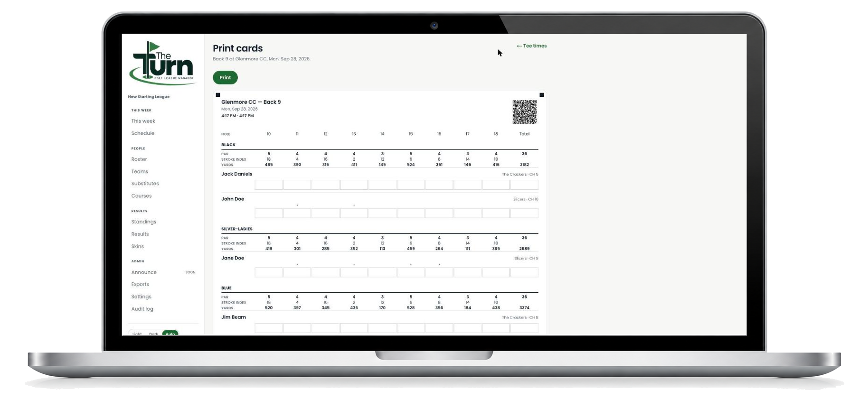
Task: Open Schedule page
Action: click(x=142, y=133)
